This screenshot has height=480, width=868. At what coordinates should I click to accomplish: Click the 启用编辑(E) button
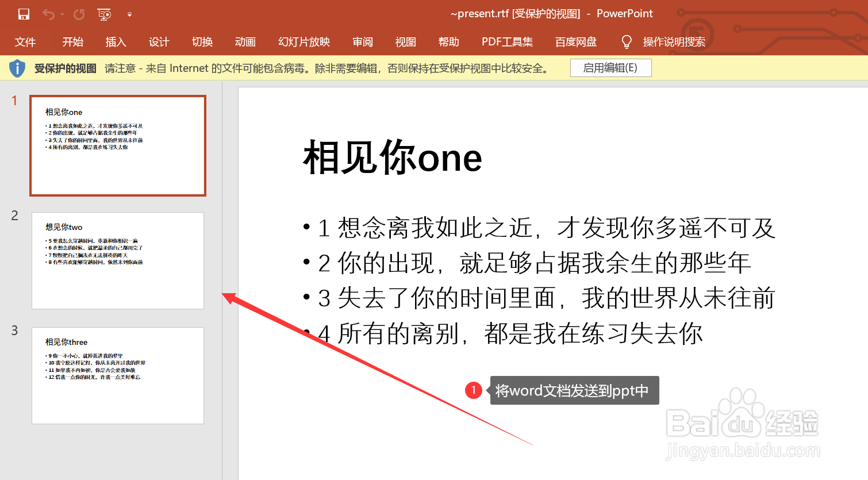(610, 67)
